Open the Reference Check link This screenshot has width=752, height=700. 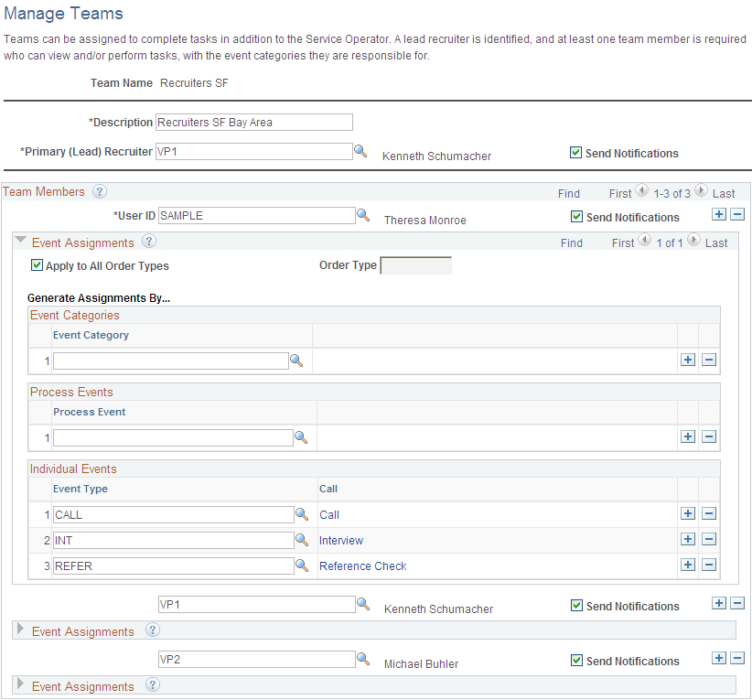coord(362,565)
